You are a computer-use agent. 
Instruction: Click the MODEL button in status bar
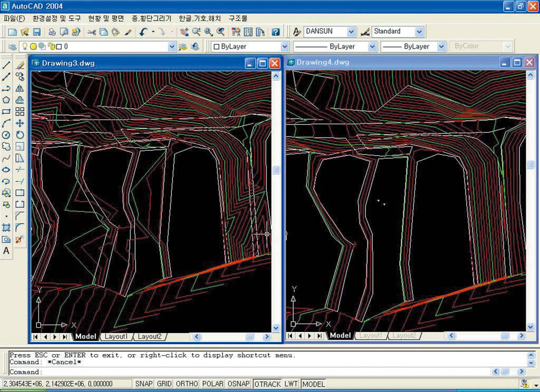pos(314,384)
